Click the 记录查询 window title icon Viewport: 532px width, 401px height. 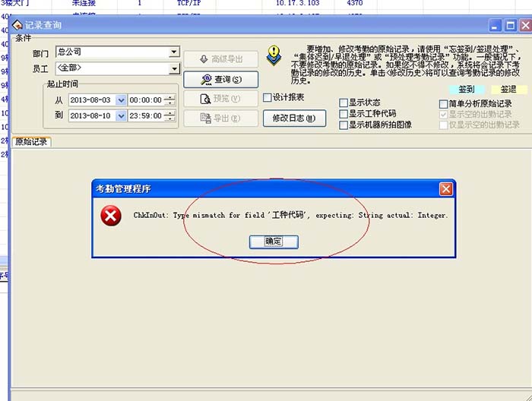pyautogui.click(x=17, y=25)
